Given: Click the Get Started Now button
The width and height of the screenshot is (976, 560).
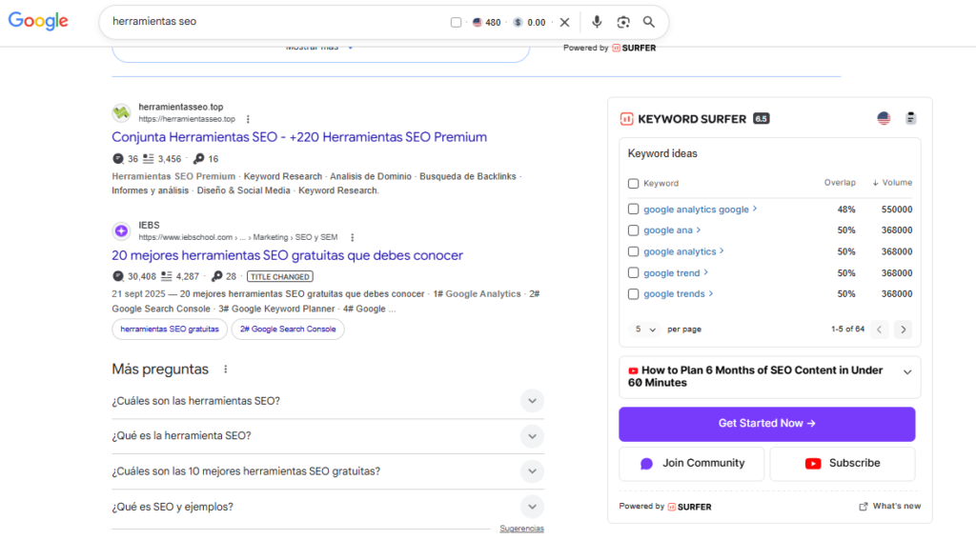Looking at the screenshot, I should [x=766, y=424].
